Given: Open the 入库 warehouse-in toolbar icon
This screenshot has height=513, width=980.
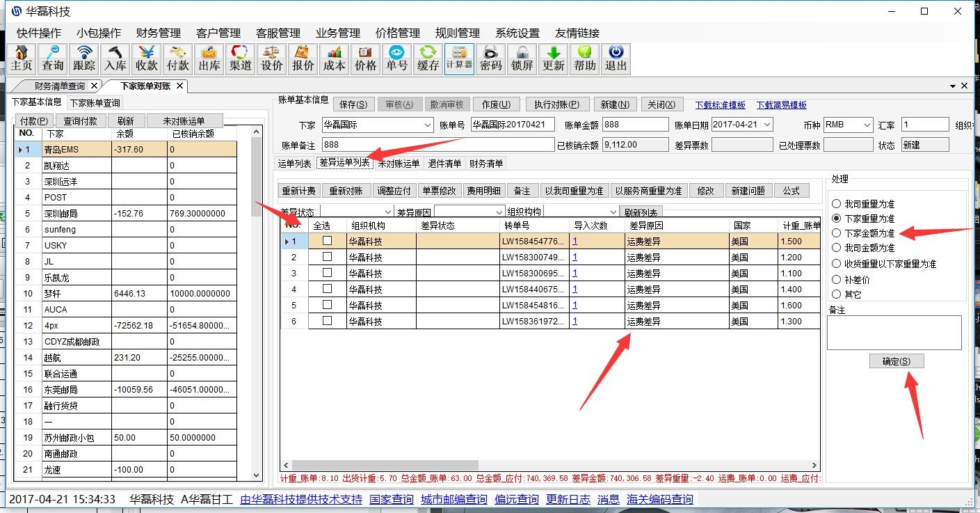Looking at the screenshot, I should click(115, 58).
